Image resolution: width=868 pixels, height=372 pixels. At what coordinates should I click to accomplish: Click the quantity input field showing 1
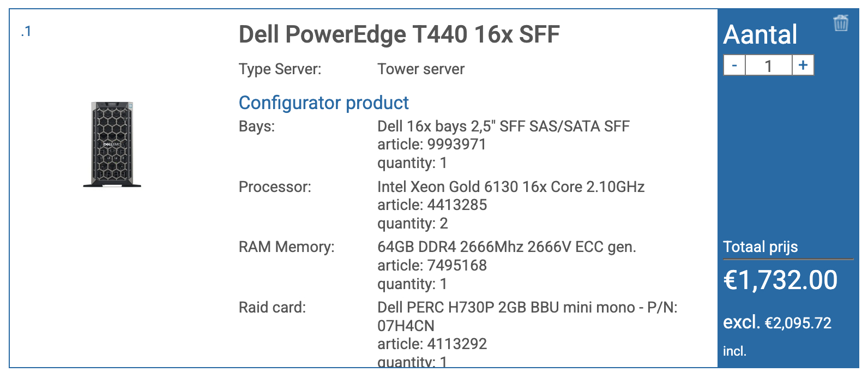pos(768,65)
